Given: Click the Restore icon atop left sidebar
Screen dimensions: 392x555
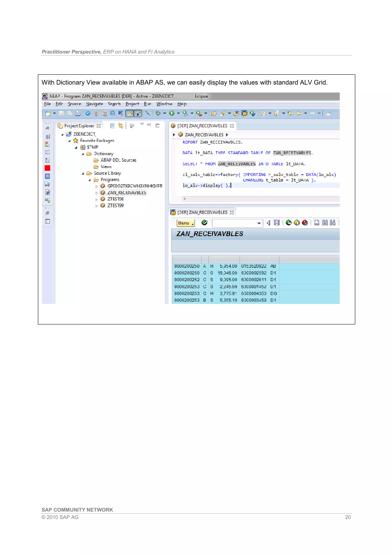Looking at the screenshot, I should tap(48, 128).
